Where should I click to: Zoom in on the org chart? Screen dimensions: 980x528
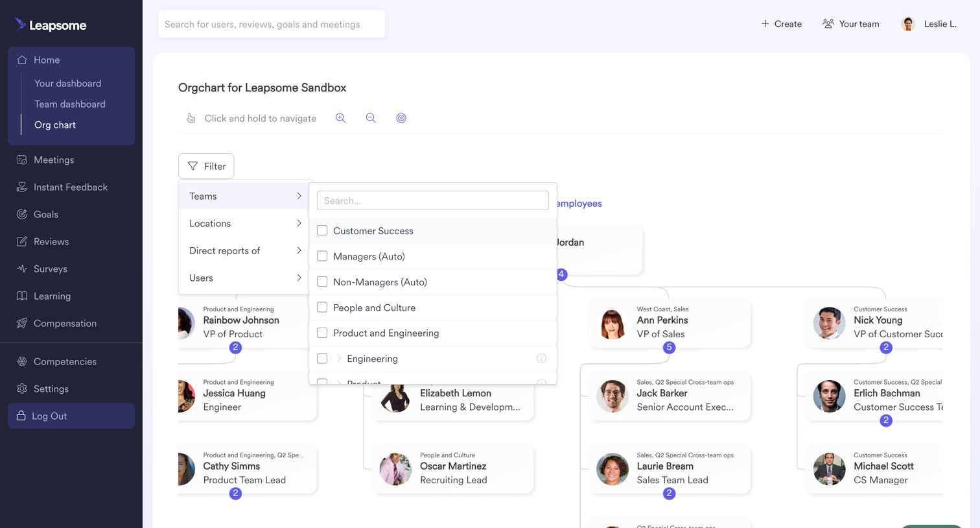click(x=340, y=118)
